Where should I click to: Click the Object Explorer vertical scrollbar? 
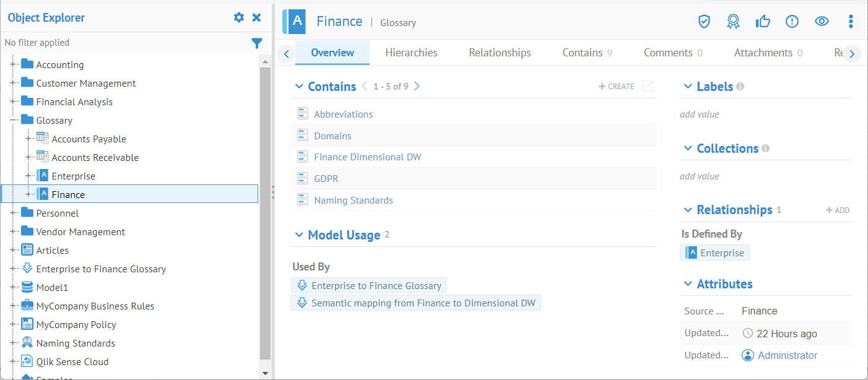(x=265, y=210)
